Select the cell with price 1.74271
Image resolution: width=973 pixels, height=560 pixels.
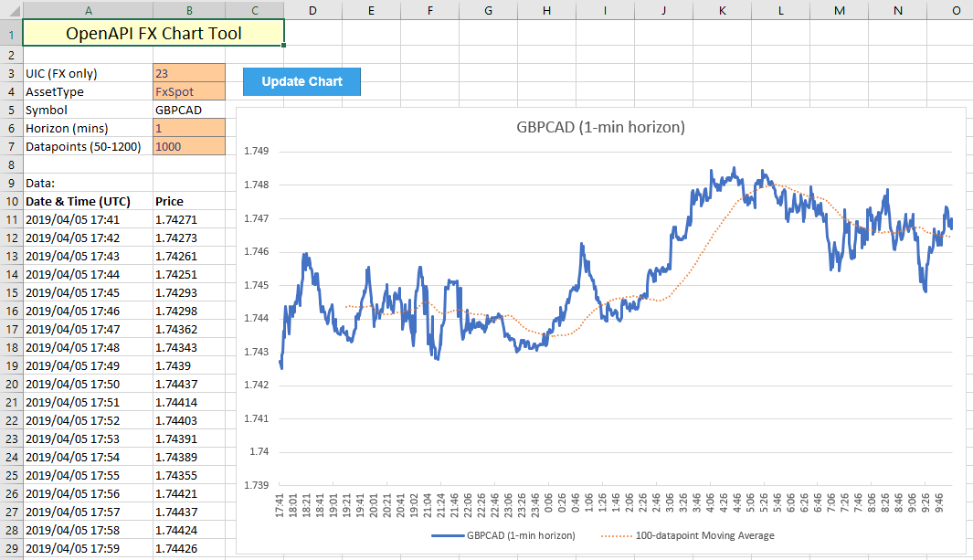(189, 219)
